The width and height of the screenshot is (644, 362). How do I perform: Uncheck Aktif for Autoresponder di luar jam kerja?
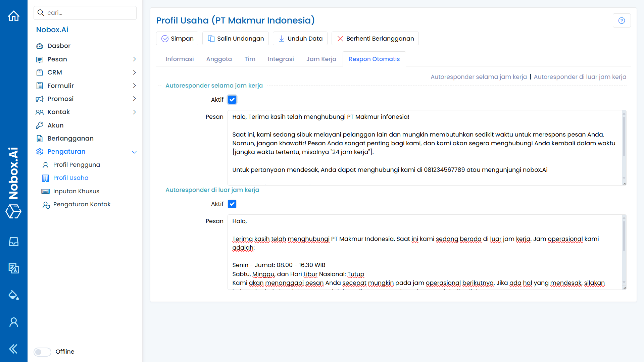(x=232, y=204)
